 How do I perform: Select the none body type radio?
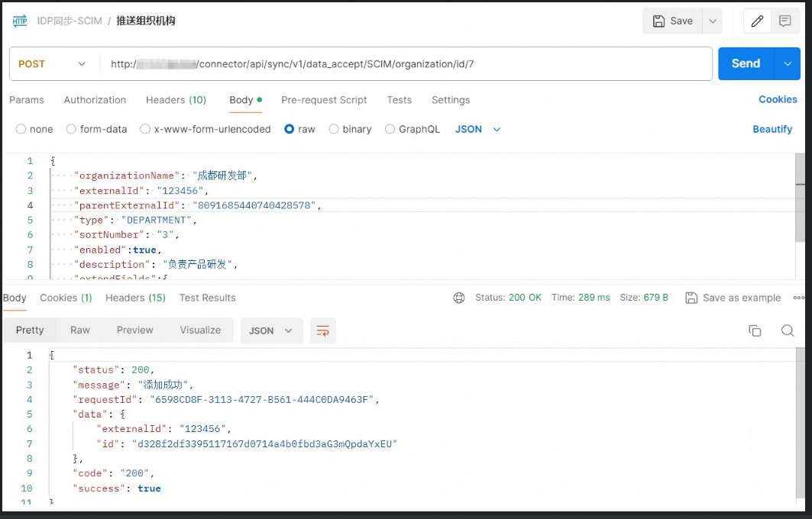tap(21, 129)
